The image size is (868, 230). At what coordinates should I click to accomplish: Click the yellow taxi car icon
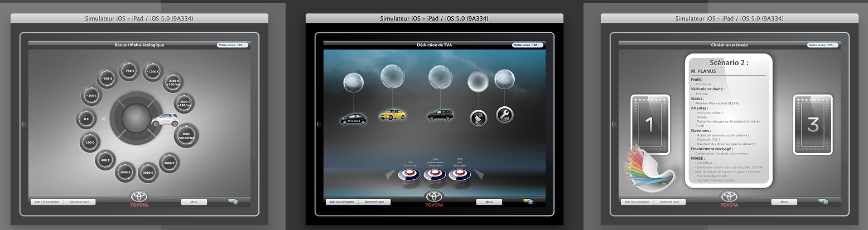(x=392, y=115)
